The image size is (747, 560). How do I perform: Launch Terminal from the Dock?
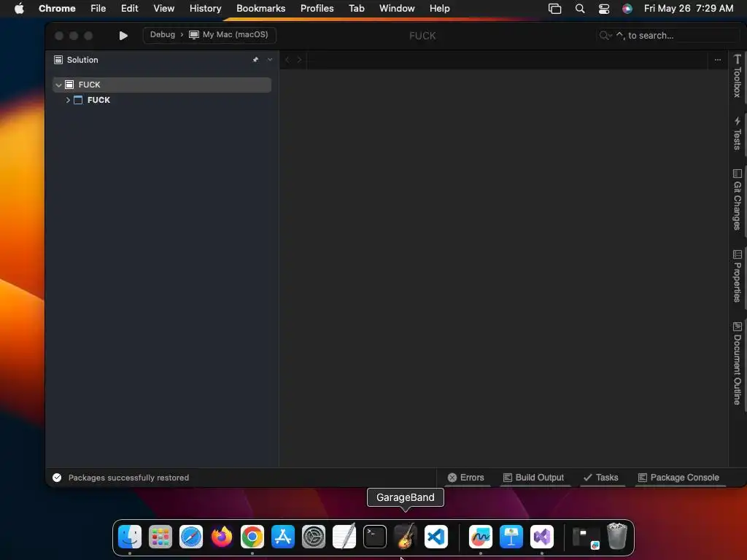[x=375, y=537]
